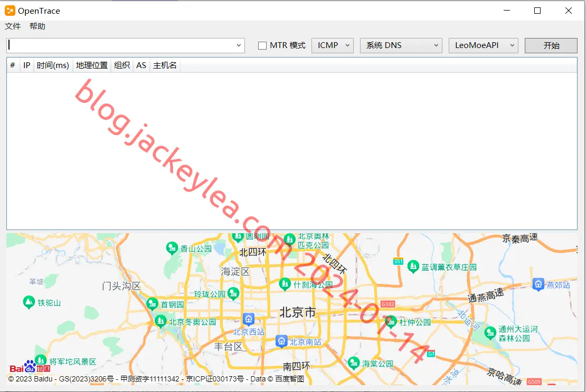Click the 开始 button
Viewport: 586px width, 392px height.
tap(551, 45)
